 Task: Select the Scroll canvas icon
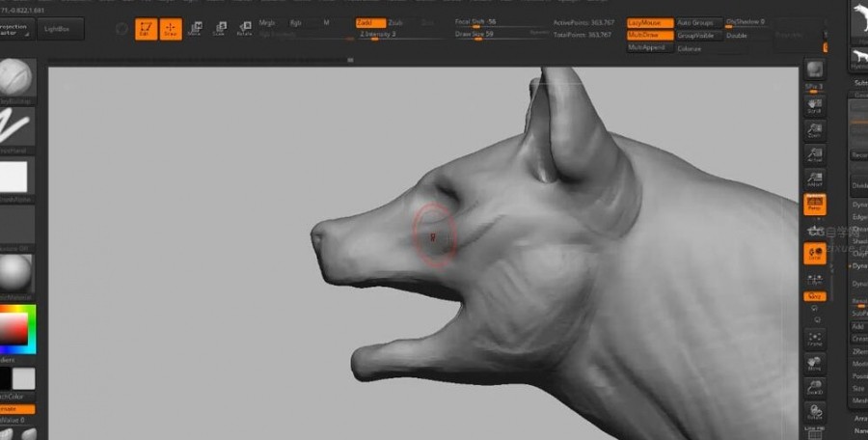814,105
